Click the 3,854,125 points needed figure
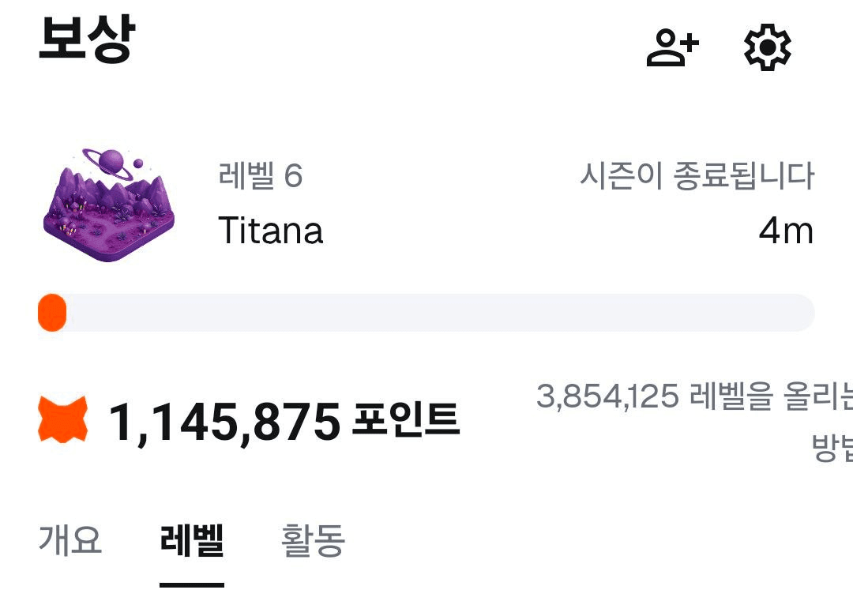This screenshot has width=853, height=616. (607, 396)
